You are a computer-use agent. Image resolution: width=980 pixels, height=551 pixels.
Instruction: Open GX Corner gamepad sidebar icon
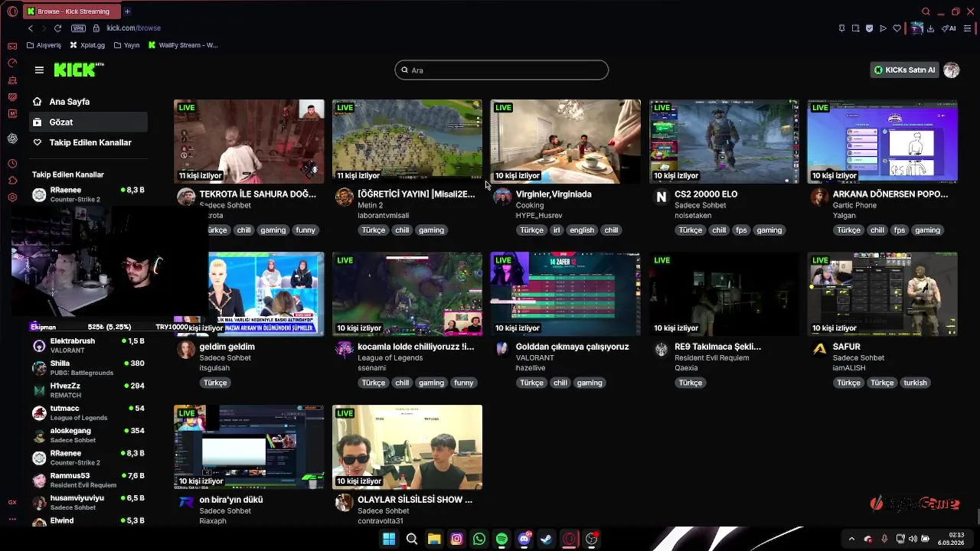[12, 45]
